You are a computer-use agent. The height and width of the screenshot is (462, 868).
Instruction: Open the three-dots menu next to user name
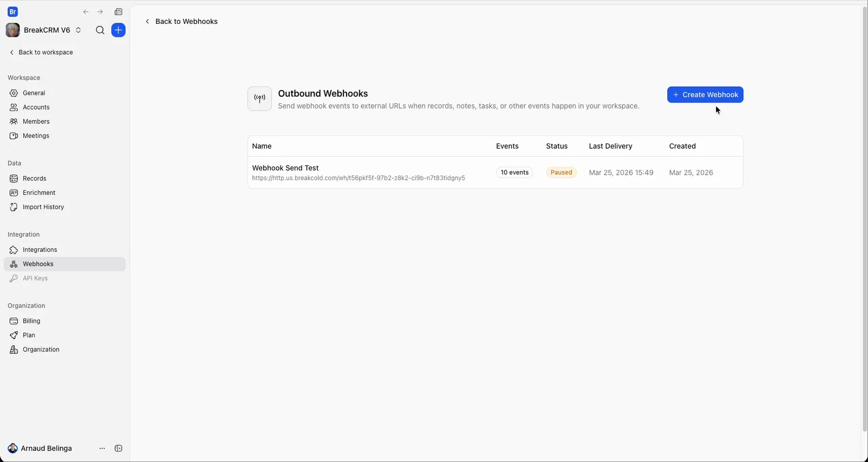[x=102, y=448]
